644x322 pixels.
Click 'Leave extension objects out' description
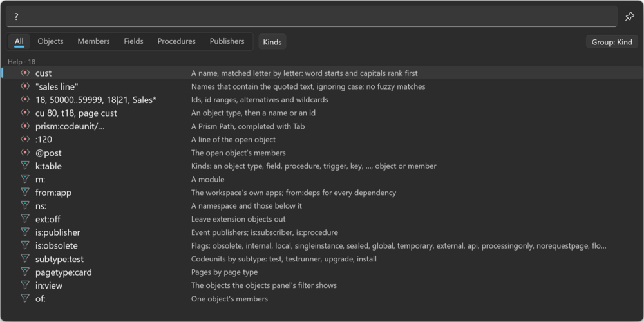(238, 219)
